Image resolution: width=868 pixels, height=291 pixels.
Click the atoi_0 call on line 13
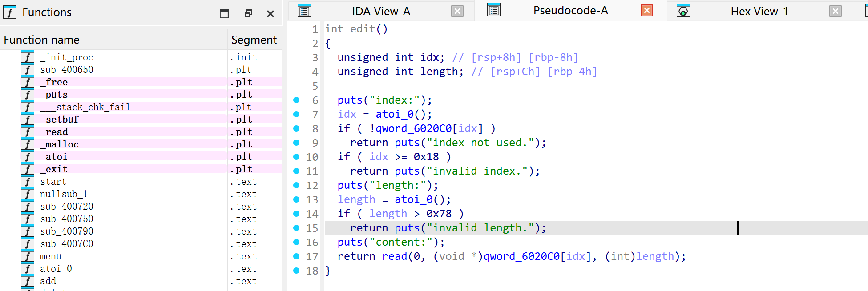point(413,199)
